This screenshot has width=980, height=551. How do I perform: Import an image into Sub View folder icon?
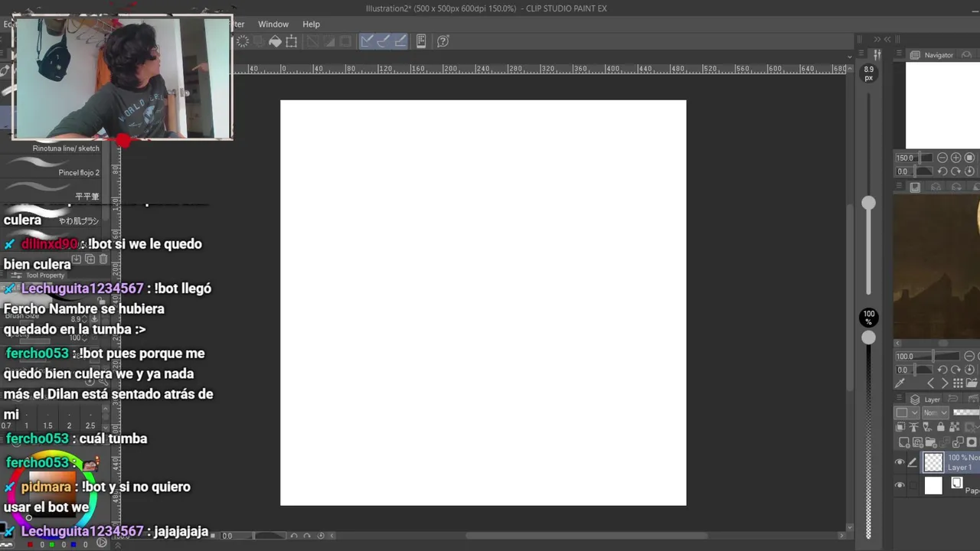pyautogui.click(x=972, y=383)
